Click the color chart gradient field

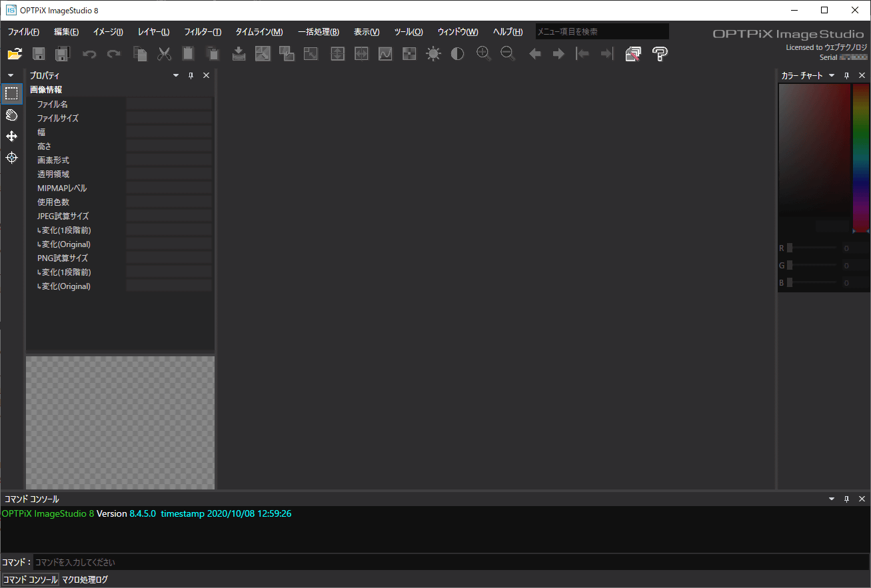pyautogui.click(x=814, y=150)
